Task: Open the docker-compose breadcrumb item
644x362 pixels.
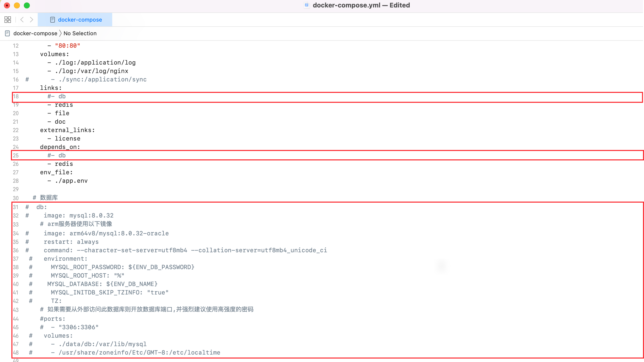Action: pyautogui.click(x=35, y=33)
